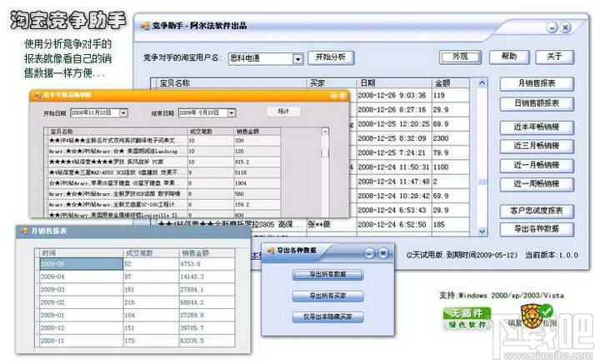Open the 开始日期 date dropdown
The height and width of the screenshot is (364, 600).
[123, 112]
